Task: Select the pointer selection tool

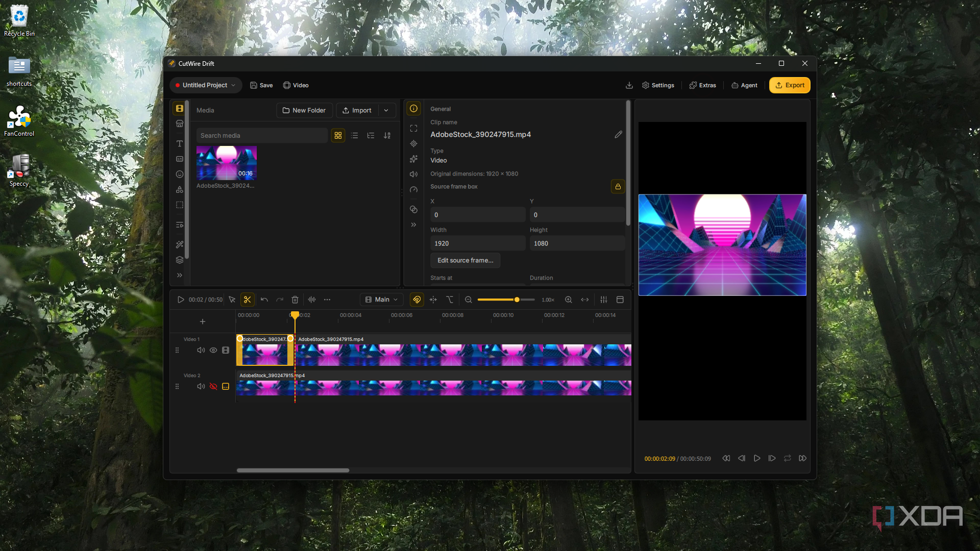Action: click(232, 299)
